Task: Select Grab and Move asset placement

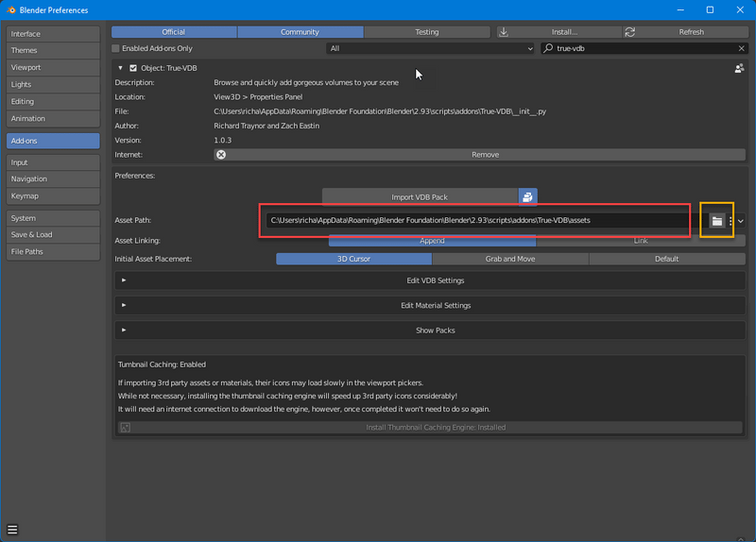Action: pos(510,259)
